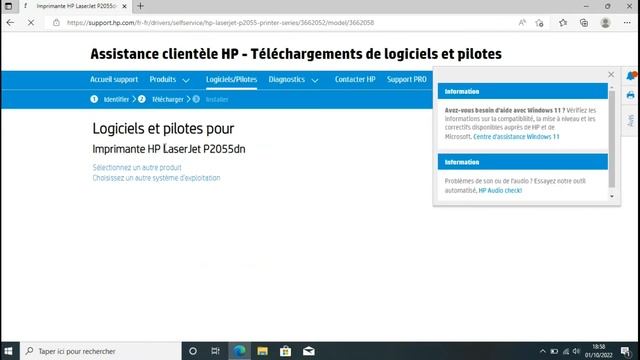Open the Collections icon in Edge toolbar

coord(584,23)
